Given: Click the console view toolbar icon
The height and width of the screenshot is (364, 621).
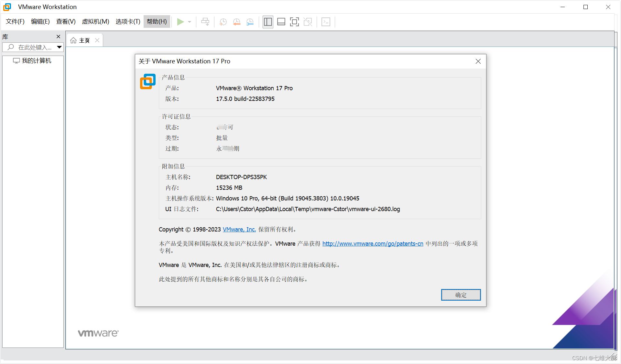Looking at the screenshot, I should (326, 22).
